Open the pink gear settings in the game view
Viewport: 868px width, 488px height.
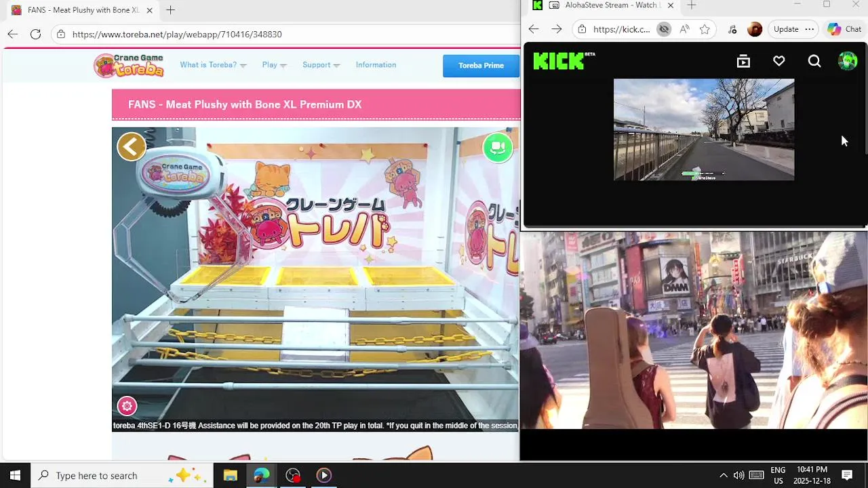tap(127, 406)
